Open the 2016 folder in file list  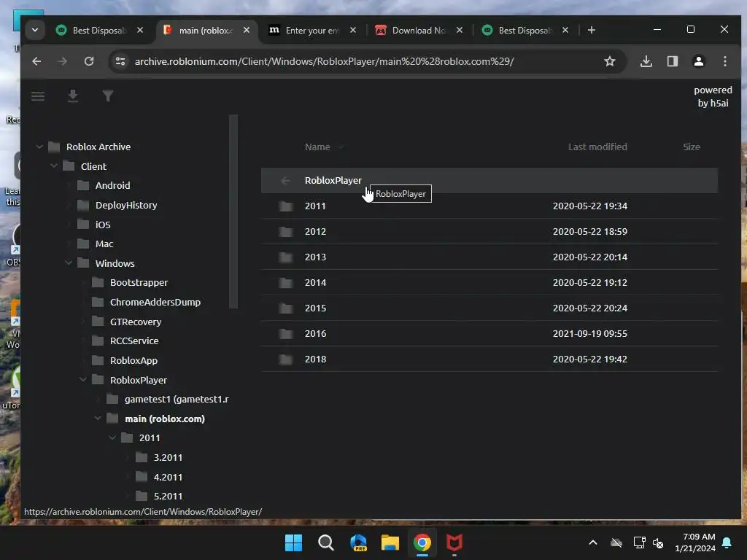pyautogui.click(x=489, y=333)
